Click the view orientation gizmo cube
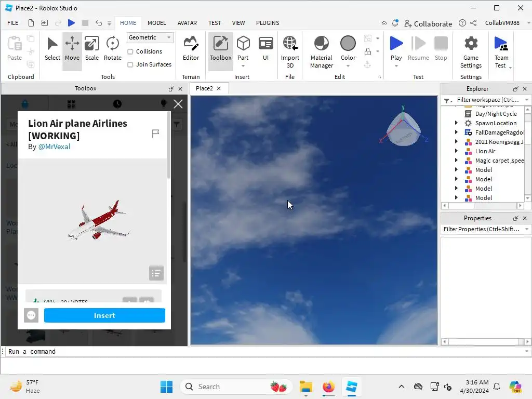The height and width of the screenshot is (399, 532). point(403,129)
